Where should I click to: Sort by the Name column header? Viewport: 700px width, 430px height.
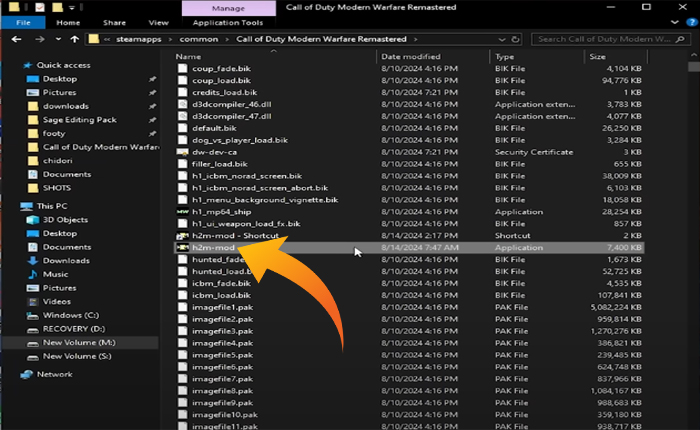tap(188, 57)
